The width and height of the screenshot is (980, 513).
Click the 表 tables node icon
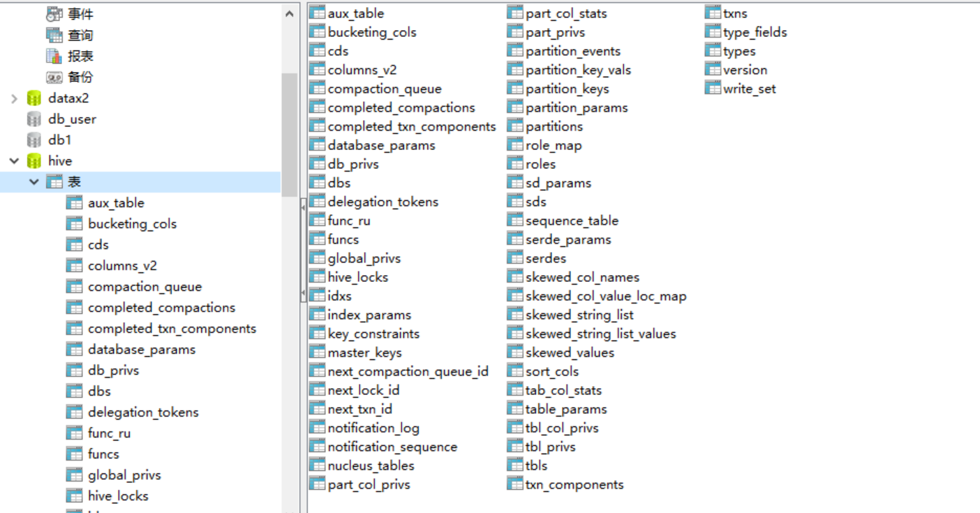click(54, 182)
